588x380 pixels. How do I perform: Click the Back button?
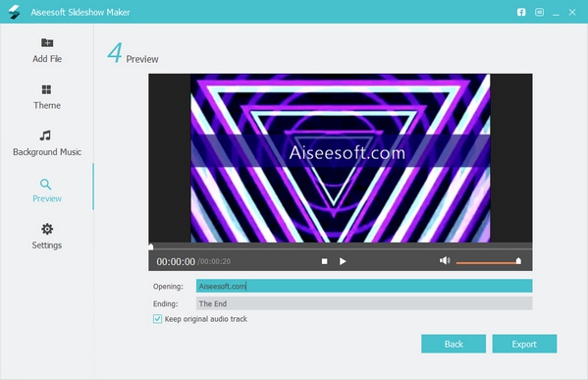click(454, 344)
